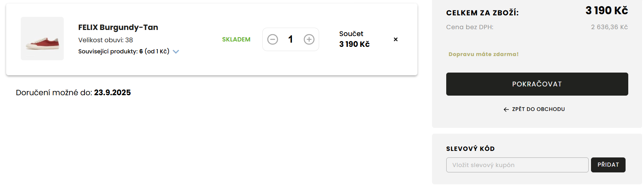The height and width of the screenshot is (187, 644).
Task: Expand related products with the blue chevron
Action: click(x=176, y=52)
